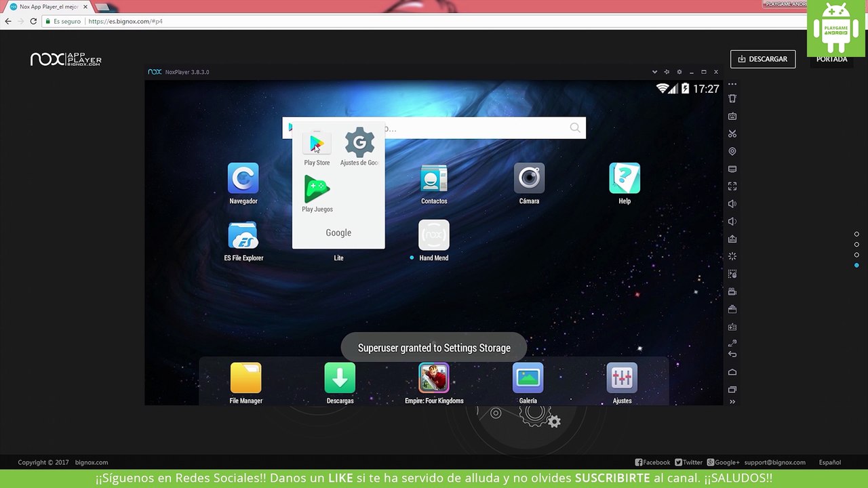The height and width of the screenshot is (488, 868).
Task: Launch the Cámara app
Action: [529, 184]
